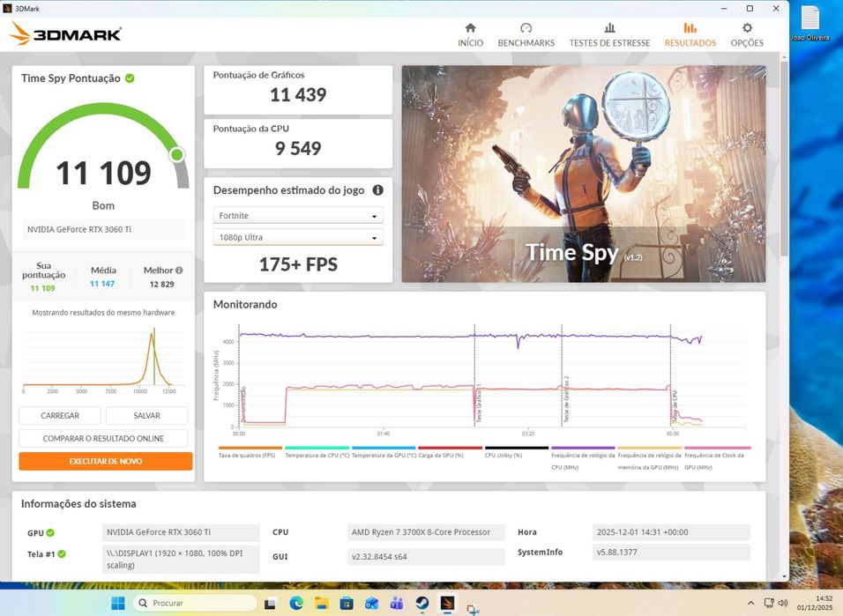The image size is (843, 616).
Task: Open Microsoft Teams from taskbar
Action: (397, 603)
